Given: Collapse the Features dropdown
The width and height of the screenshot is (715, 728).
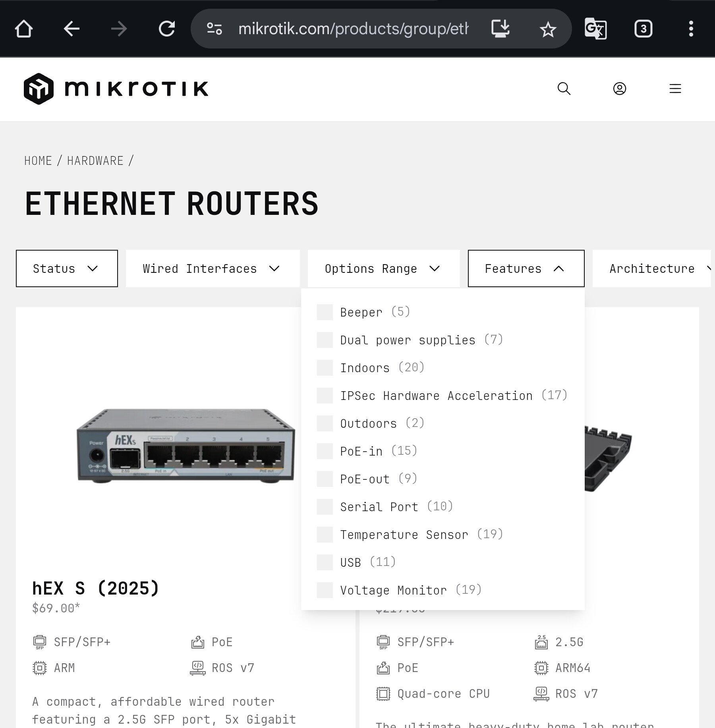Looking at the screenshot, I should click(x=526, y=268).
